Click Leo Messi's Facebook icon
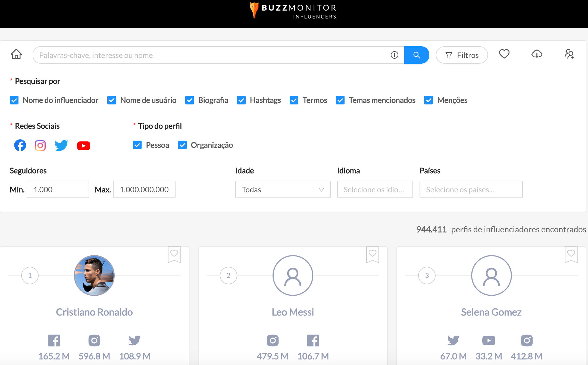Viewport: 588px width, 365px height. click(x=313, y=341)
